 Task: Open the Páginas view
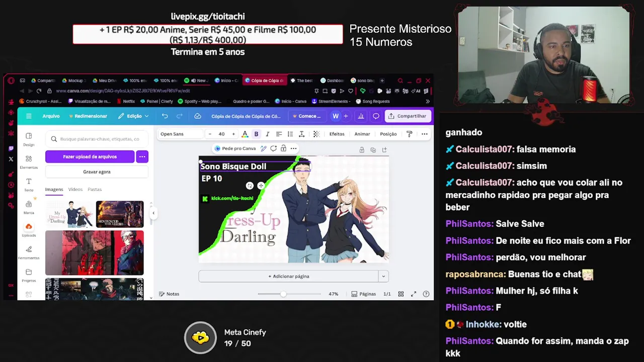(x=364, y=294)
